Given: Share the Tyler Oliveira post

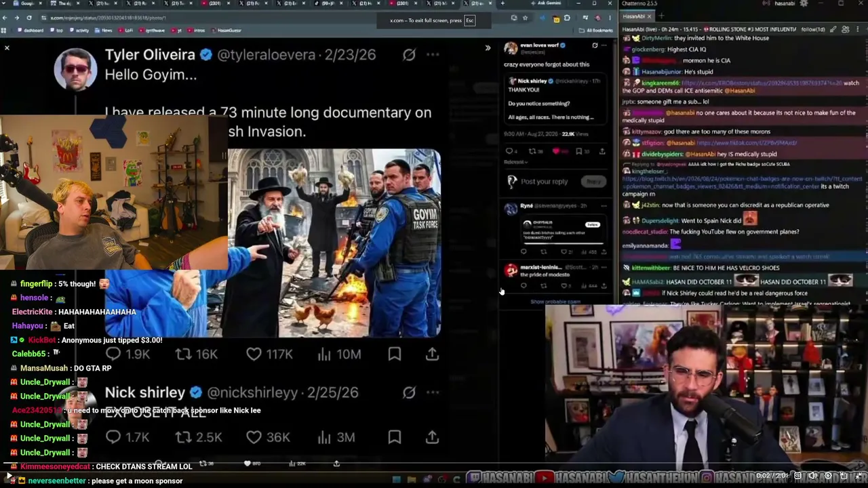Looking at the screenshot, I should point(432,354).
